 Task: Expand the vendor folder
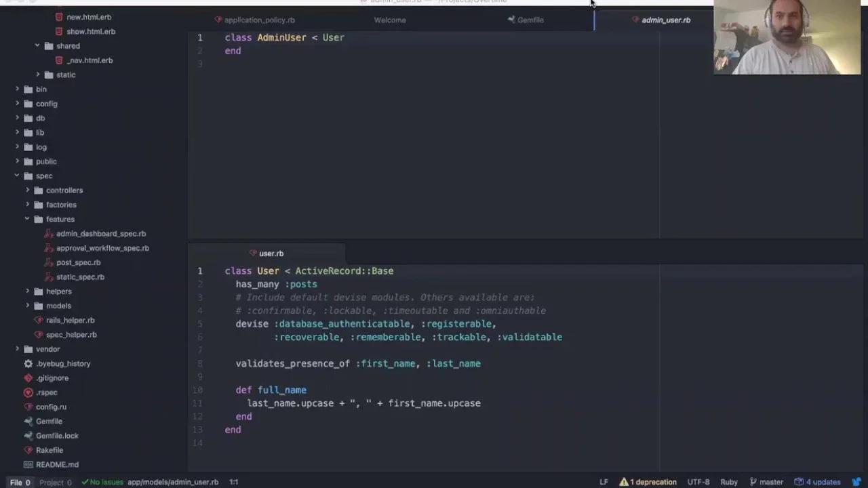(x=18, y=349)
